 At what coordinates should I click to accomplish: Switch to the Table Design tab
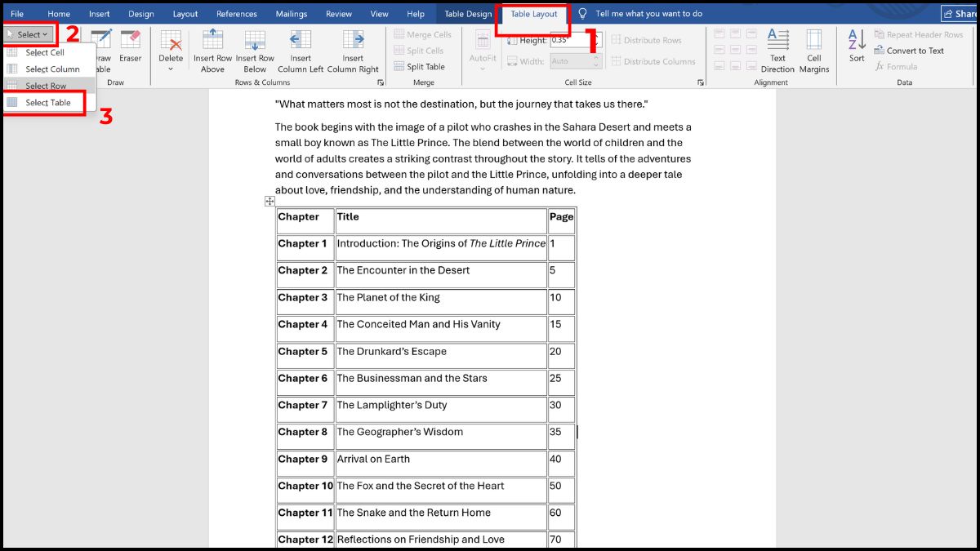pos(468,14)
